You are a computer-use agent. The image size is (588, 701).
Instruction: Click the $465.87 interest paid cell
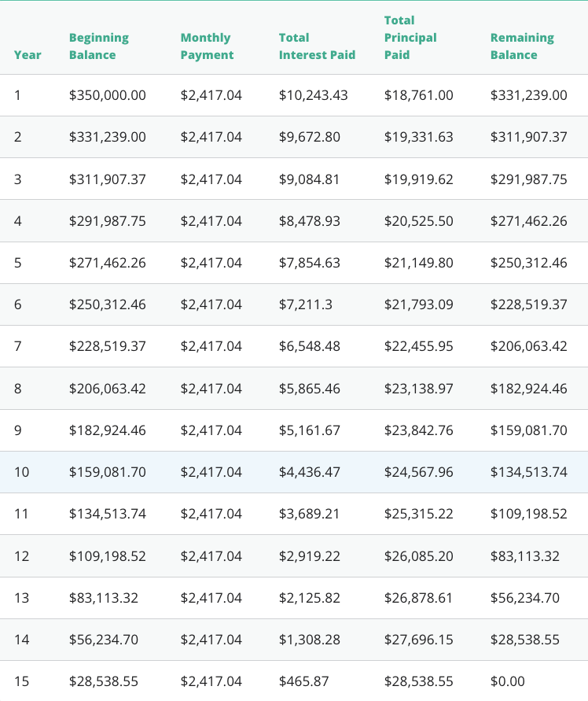point(303,681)
